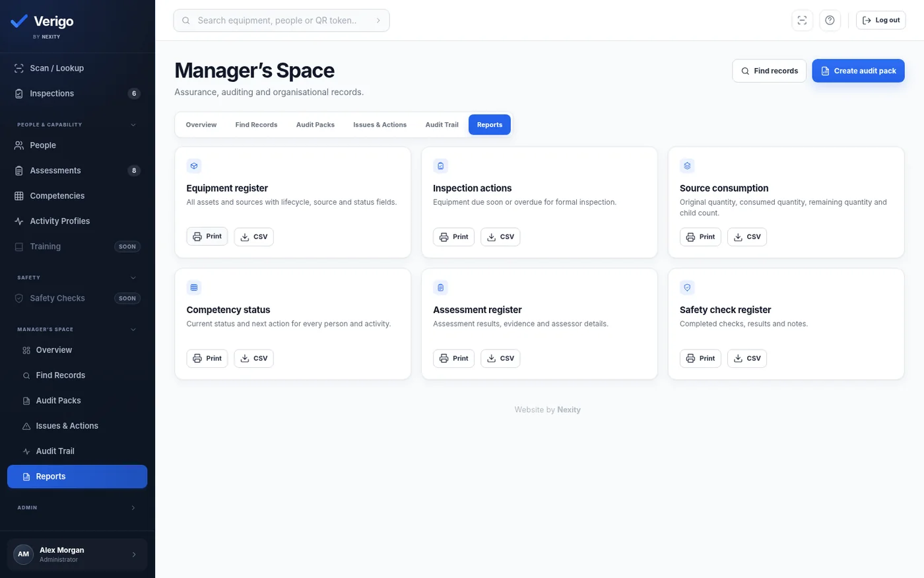Open the help question mark icon
Image resolution: width=924 pixels, height=578 pixels.
[830, 20]
